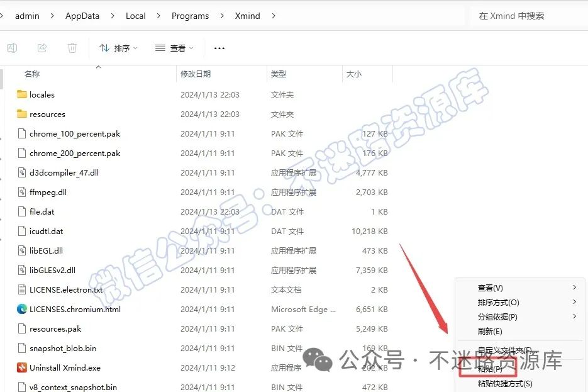588x392 pixels.
Task: Select file.dat file icon
Action: coord(22,211)
